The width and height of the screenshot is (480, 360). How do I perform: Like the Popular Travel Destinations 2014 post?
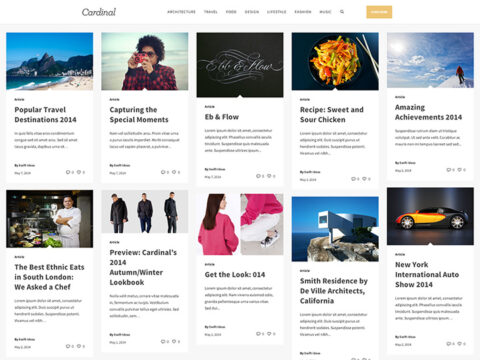tap(79, 172)
